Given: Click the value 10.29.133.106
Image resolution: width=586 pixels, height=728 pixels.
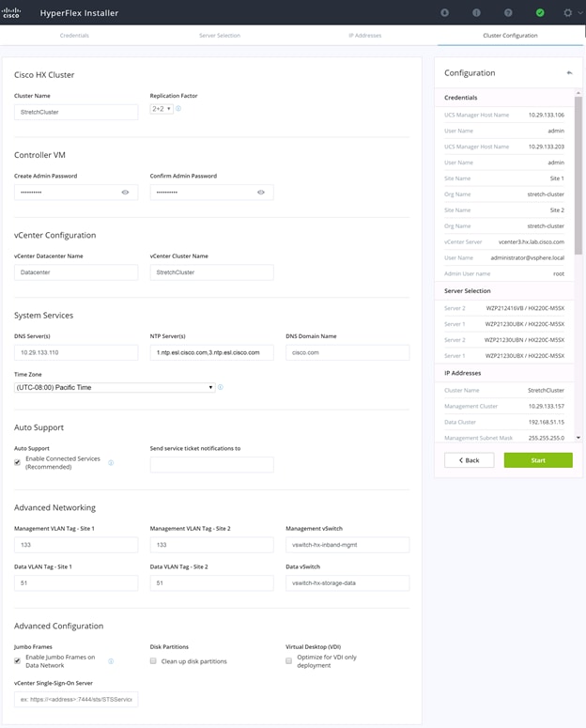Looking at the screenshot, I should (x=546, y=115).
